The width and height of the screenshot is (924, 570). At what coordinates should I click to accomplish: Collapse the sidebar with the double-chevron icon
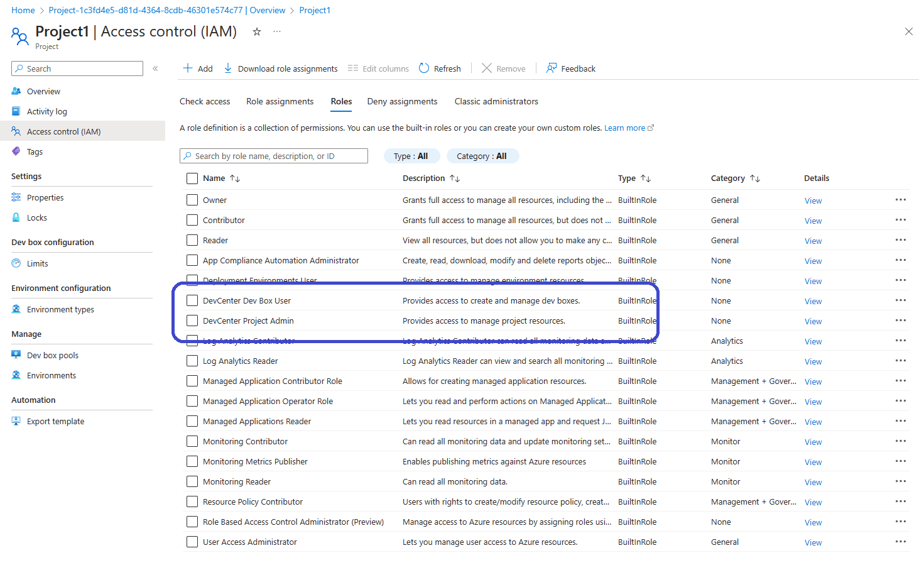pos(155,69)
